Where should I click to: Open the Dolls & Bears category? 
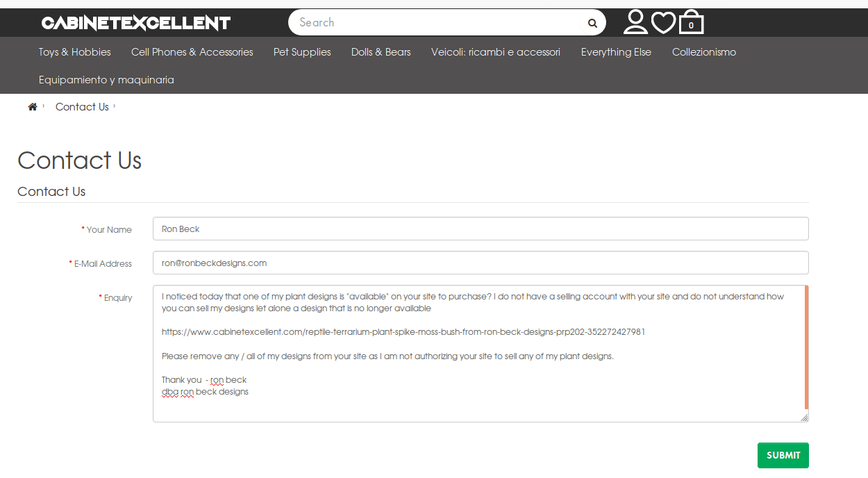381,52
